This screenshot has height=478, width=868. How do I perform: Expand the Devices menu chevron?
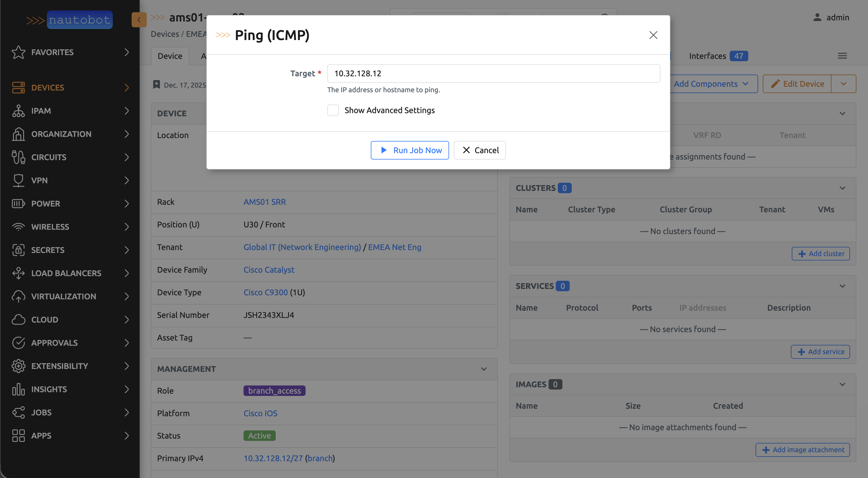[x=127, y=88]
